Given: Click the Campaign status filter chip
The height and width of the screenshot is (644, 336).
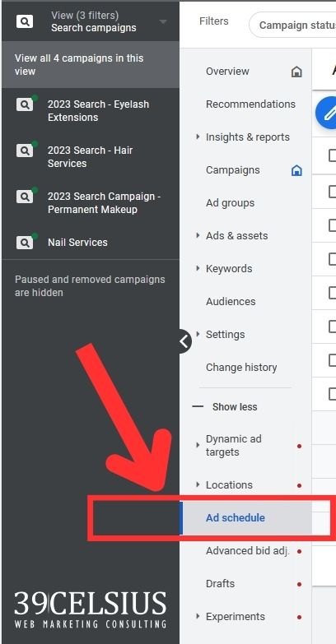Looking at the screenshot, I should [x=293, y=25].
